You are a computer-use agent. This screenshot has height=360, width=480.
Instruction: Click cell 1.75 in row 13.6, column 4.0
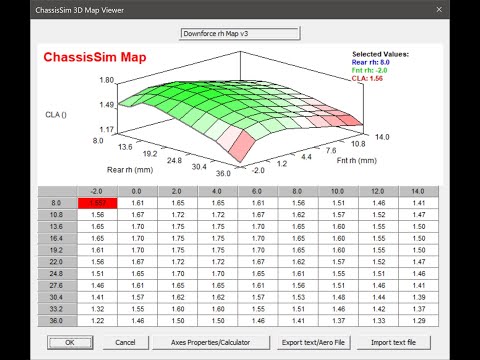point(218,227)
